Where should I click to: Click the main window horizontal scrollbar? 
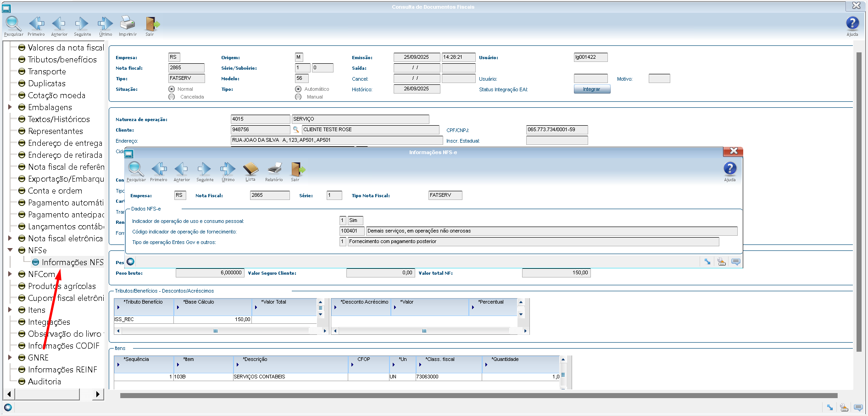pos(479,395)
